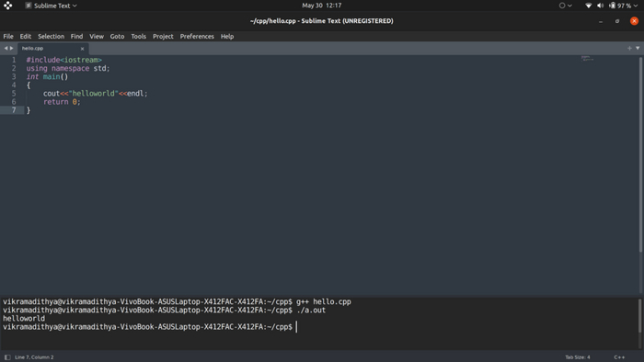This screenshot has width=644, height=362.
Task: Open the File menu
Action: point(8,36)
